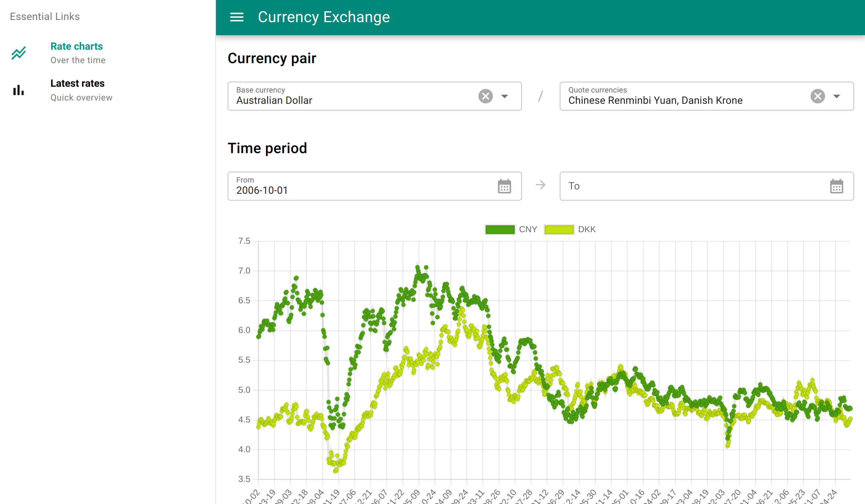Image resolution: width=865 pixels, height=504 pixels.
Task: Clear the Quote currencies selection
Action: point(817,96)
